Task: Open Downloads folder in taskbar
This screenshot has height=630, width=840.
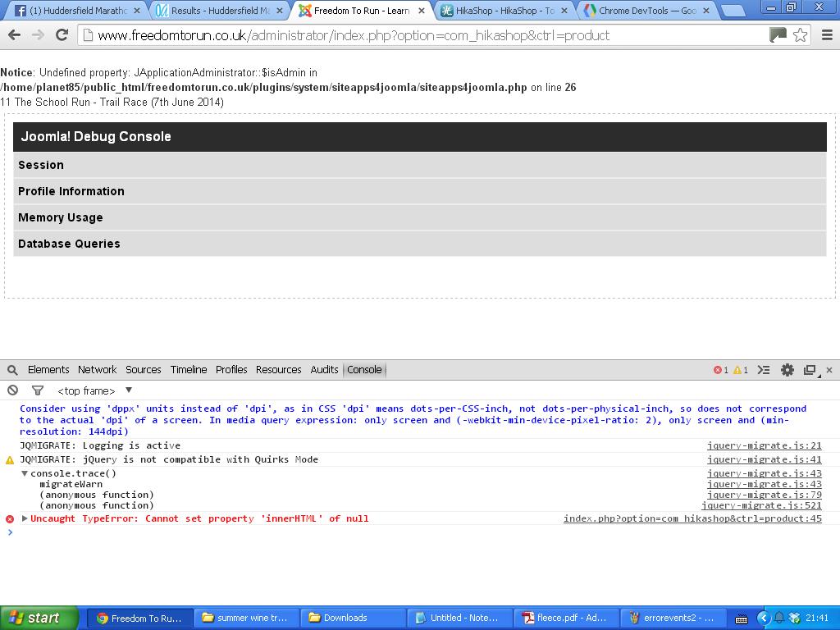Action: click(x=352, y=619)
